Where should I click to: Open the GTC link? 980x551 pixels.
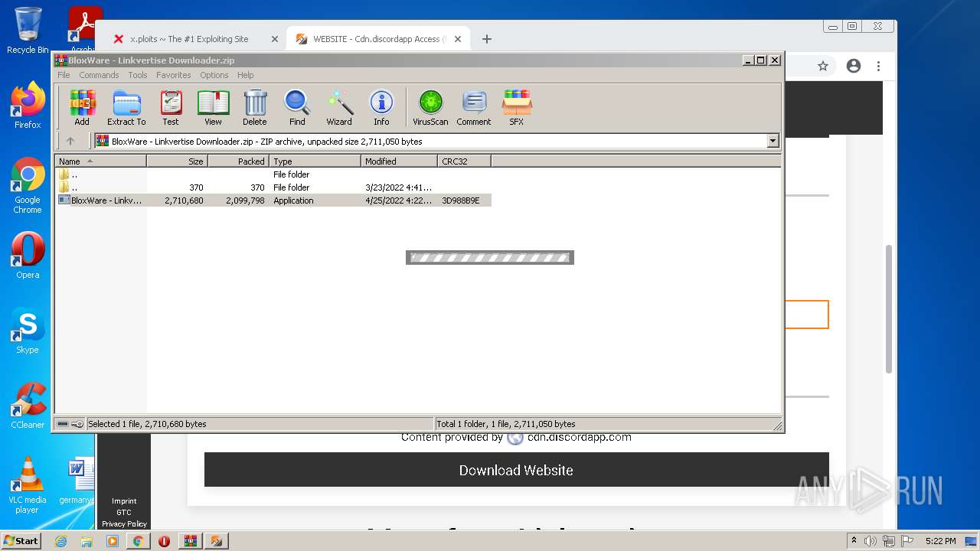(124, 513)
